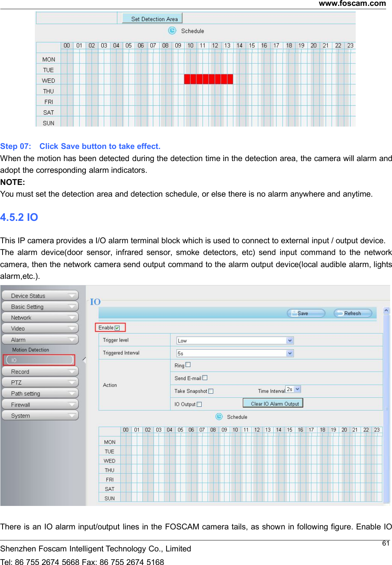
Task: Click the MON row label in IO schedule
Action: coord(110,442)
